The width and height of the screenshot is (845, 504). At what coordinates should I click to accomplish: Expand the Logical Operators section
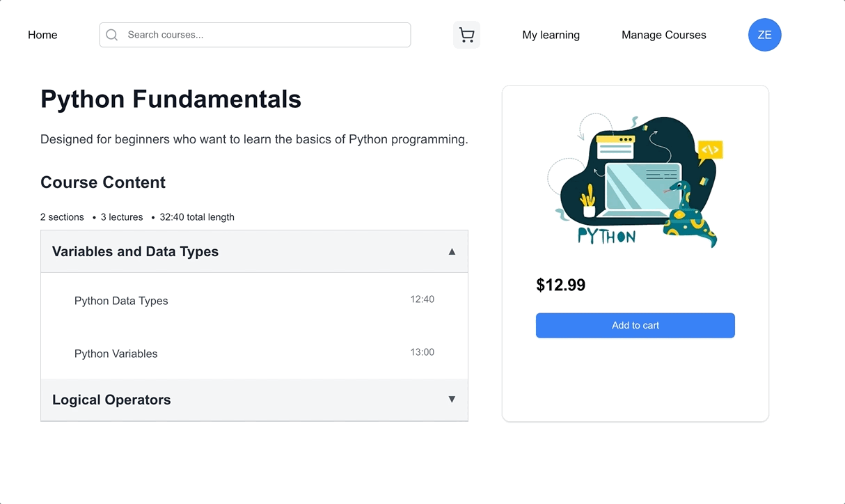click(254, 400)
